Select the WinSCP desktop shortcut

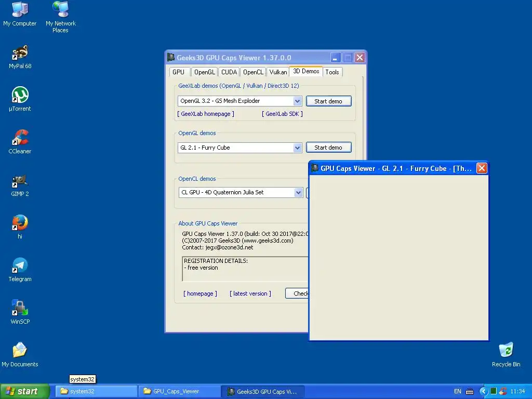pyautogui.click(x=20, y=312)
